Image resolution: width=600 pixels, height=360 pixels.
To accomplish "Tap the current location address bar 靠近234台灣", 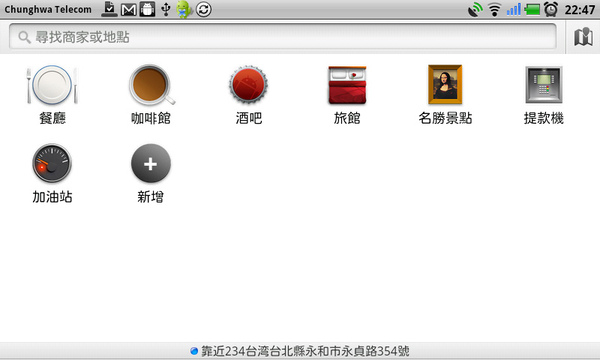I will point(300,351).
